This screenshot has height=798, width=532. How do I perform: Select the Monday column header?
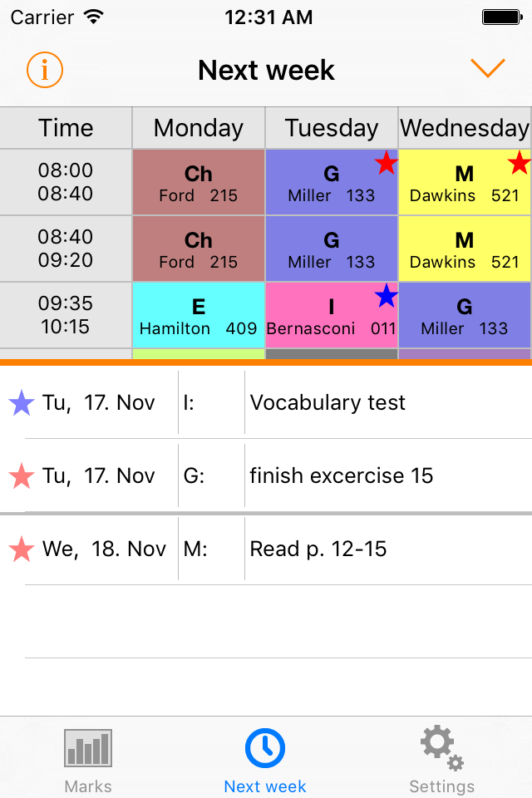point(199,128)
